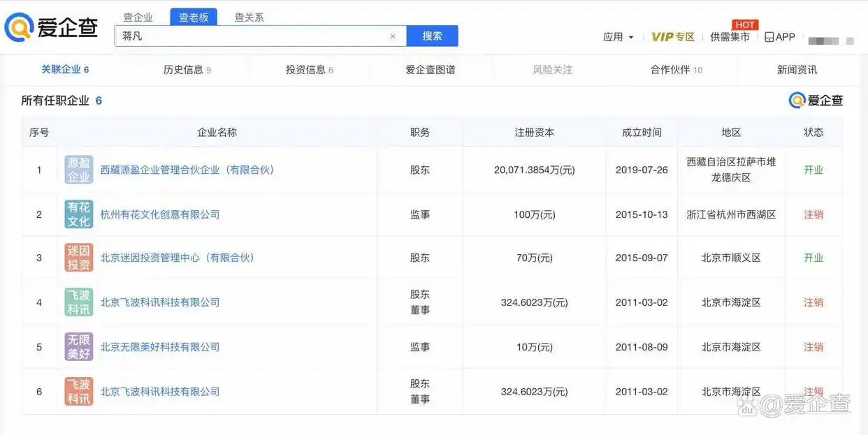Click the 2015-09-07 date cell

click(x=642, y=258)
